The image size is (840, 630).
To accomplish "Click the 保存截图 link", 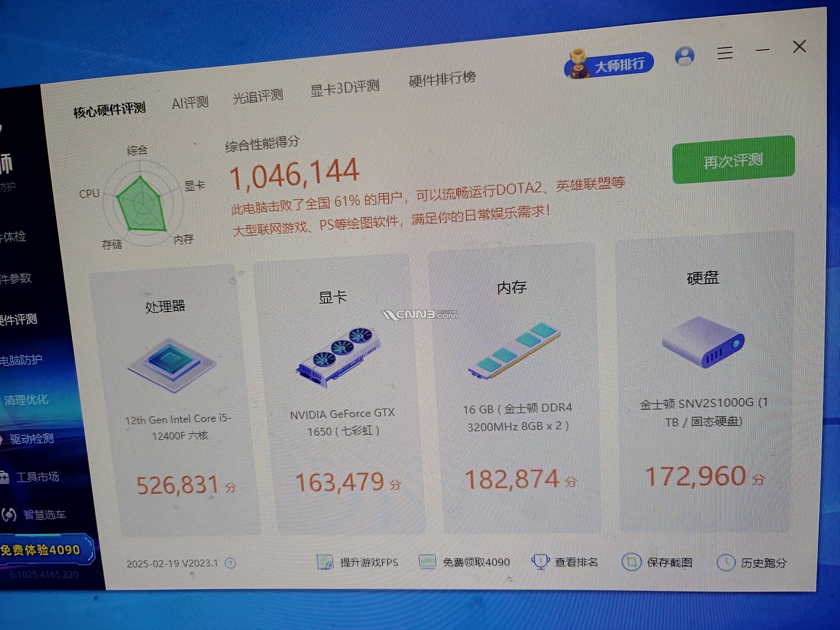I will [x=669, y=562].
